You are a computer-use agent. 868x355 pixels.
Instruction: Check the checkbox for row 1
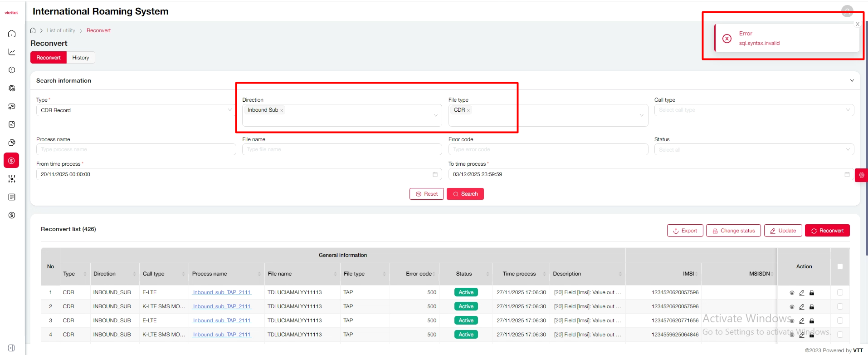click(840, 293)
